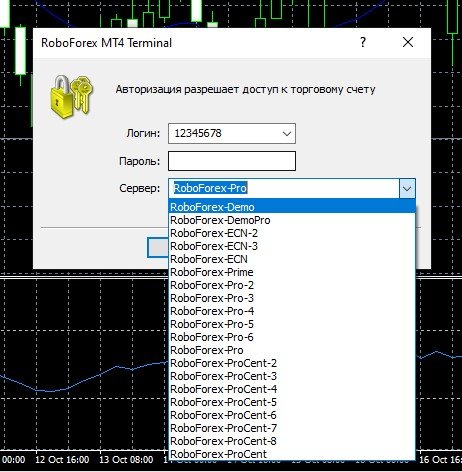The width and height of the screenshot is (462, 472).
Task: Choose RoboForex-Pro list entry below Pro-6
Action: click(x=292, y=350)
